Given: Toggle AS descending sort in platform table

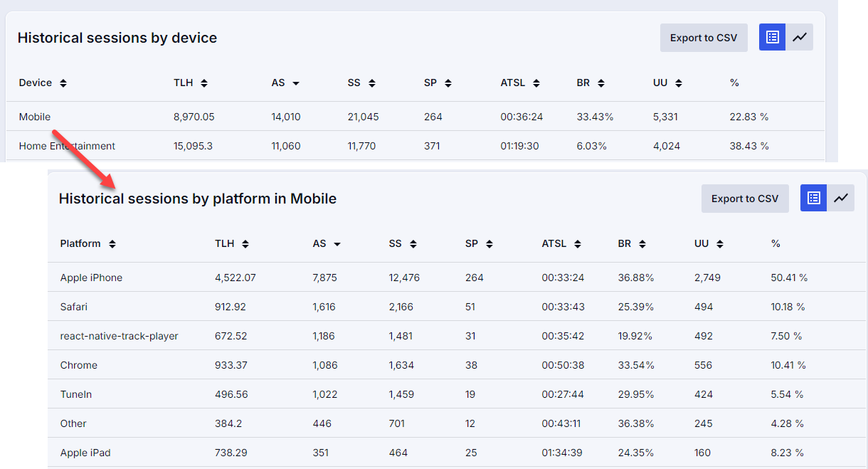Looking at the screenshot, I should (337, 244).
